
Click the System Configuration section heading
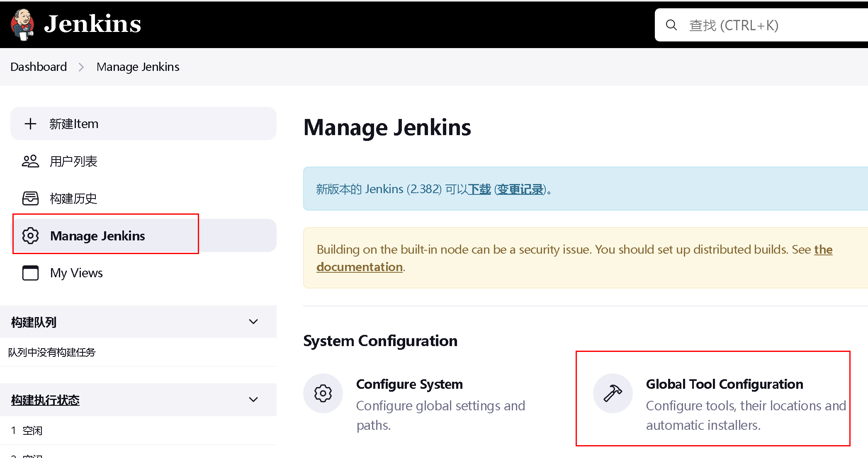[x=380, y=341]
